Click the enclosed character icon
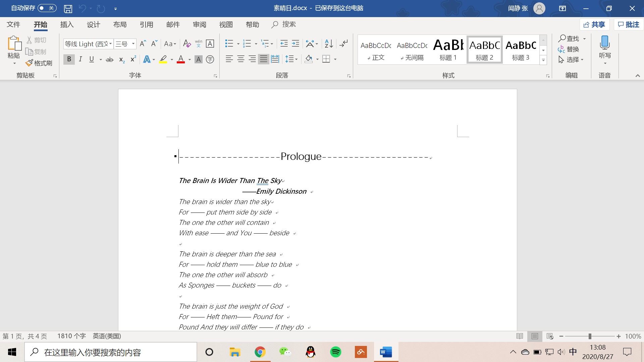This screenshot has height=362, width=644. pos(210,59)
